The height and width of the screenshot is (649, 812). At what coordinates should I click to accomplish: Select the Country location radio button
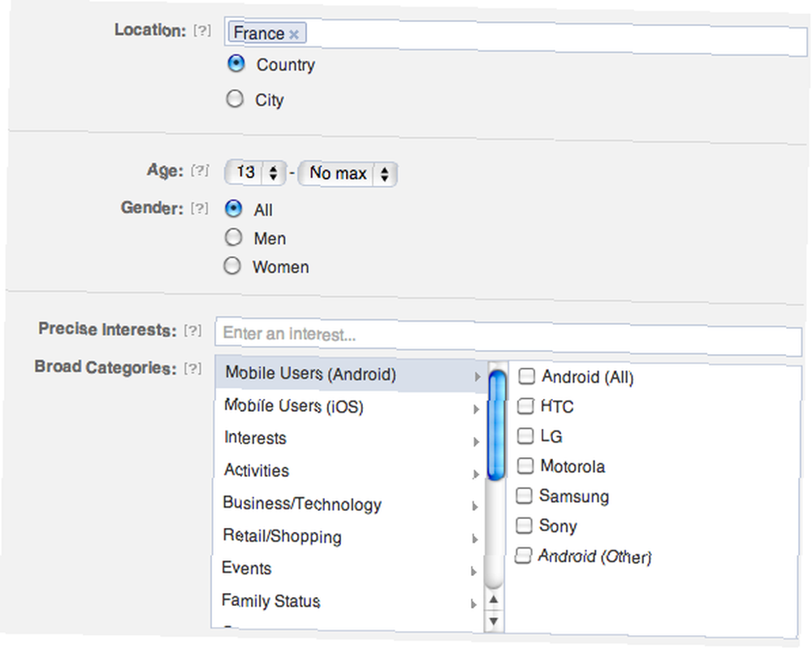(x=236, y=63)
